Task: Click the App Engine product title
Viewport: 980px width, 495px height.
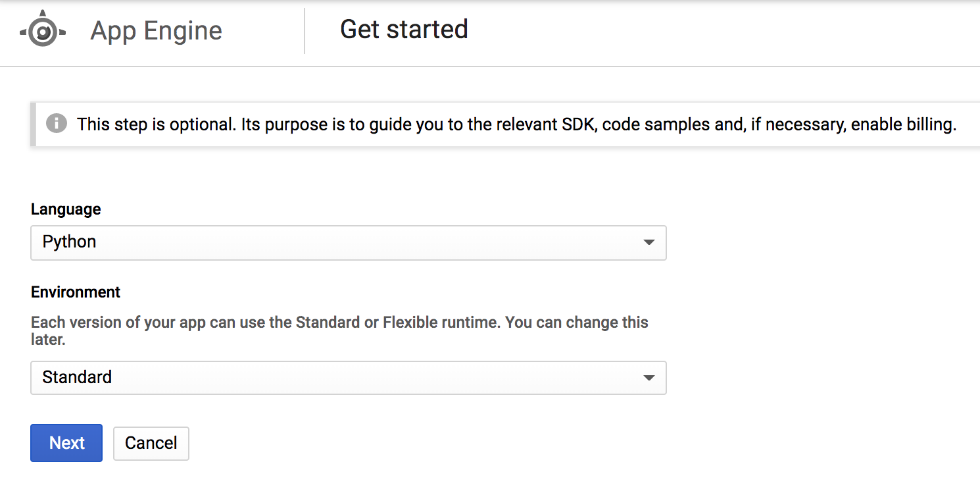Action: pos(156,32)
